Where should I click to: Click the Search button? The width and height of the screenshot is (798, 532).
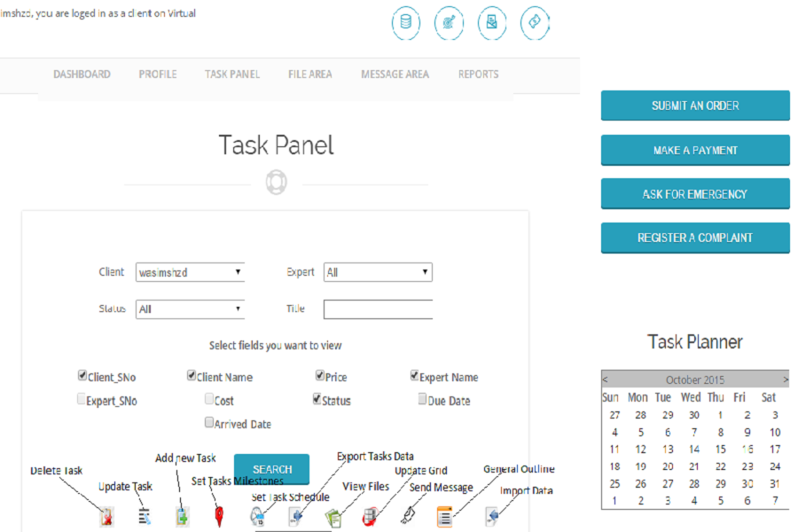[x=271, y=469]
